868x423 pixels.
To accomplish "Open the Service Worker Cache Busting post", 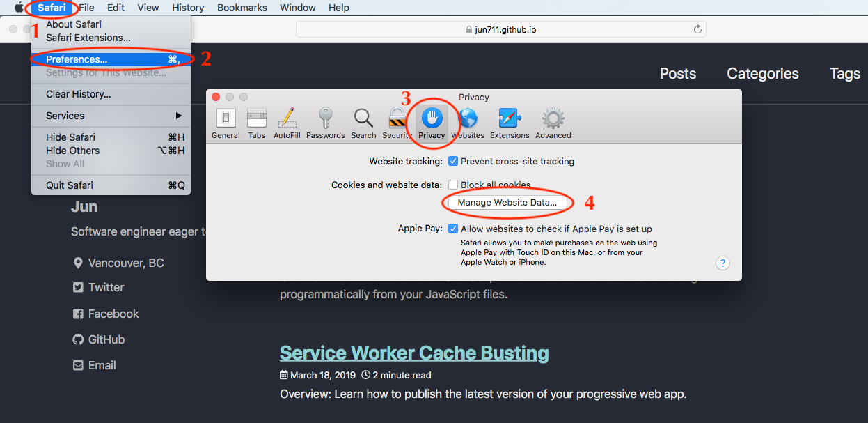I will pyautogui.click(x=414, y=353).
